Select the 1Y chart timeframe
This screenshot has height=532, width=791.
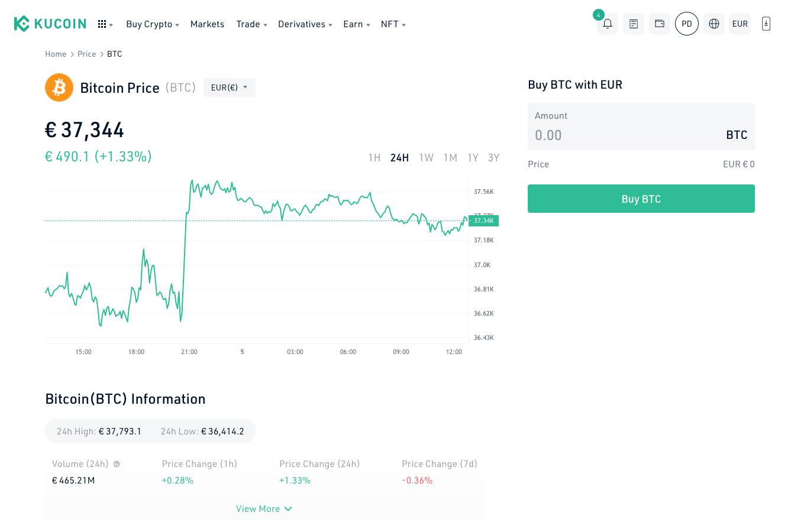473,157
